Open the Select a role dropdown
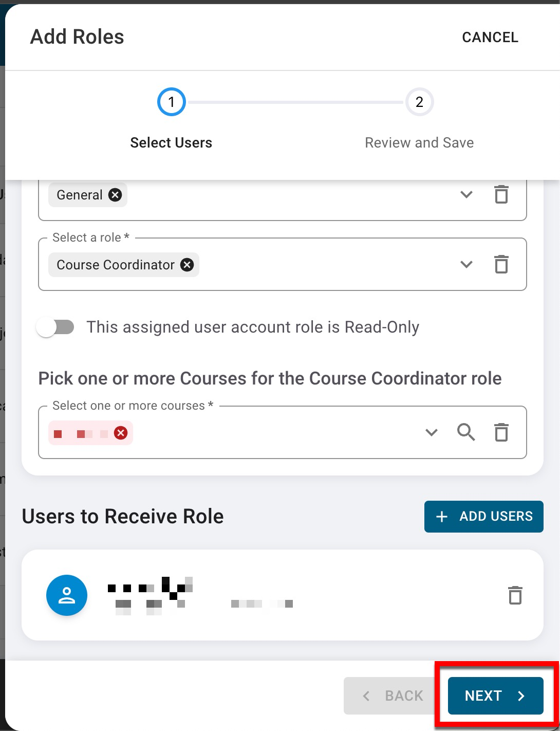This screenshot has height=731, width=560. (466, 265)
